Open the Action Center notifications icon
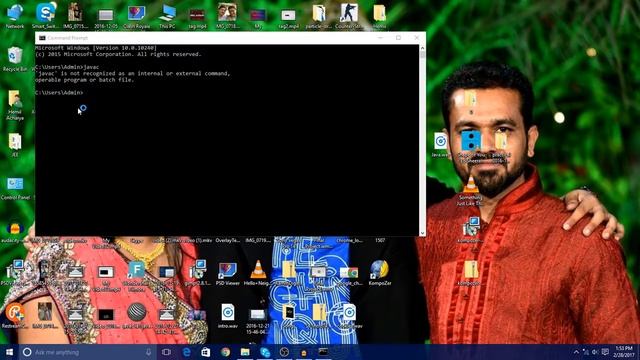The image size is (640, 360). pos(605,352)
